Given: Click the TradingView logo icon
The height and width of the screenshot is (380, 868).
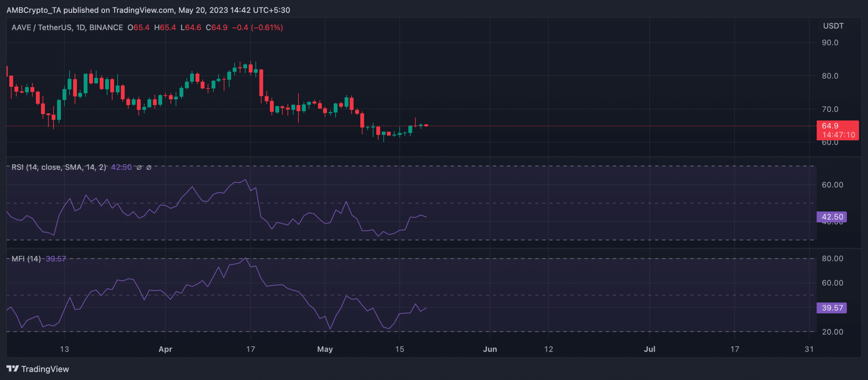Looking at the screenshot, I should [13, 368].
